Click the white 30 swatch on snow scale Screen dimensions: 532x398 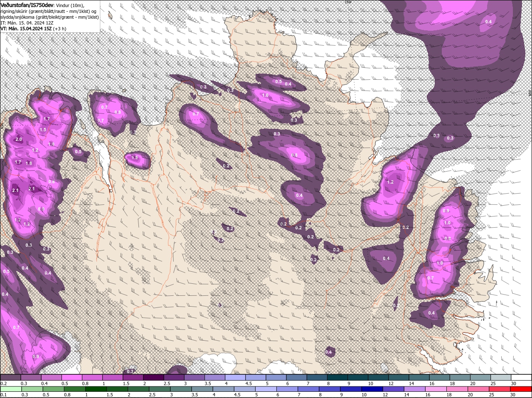pyautogui.click(x=521, y=377)
